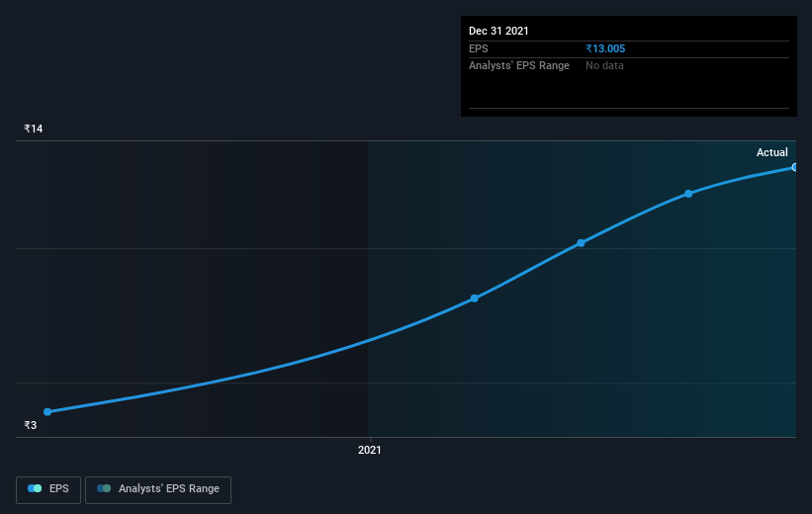
Task: Click the ₹13.005 EPS value in tooltip
Action: [x=605, y=48]
